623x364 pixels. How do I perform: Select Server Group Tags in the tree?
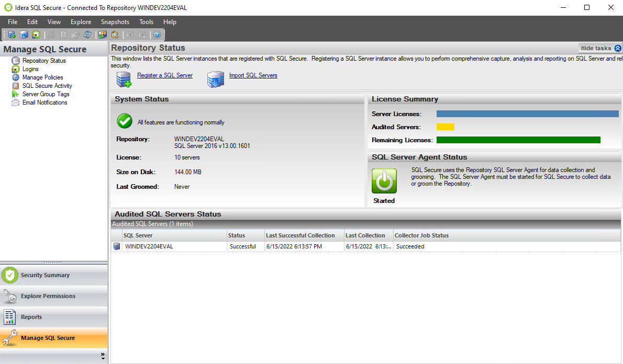46,94
